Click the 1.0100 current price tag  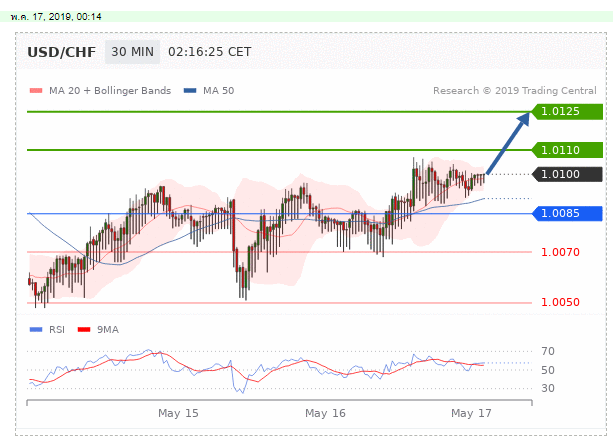coord(567,174)
